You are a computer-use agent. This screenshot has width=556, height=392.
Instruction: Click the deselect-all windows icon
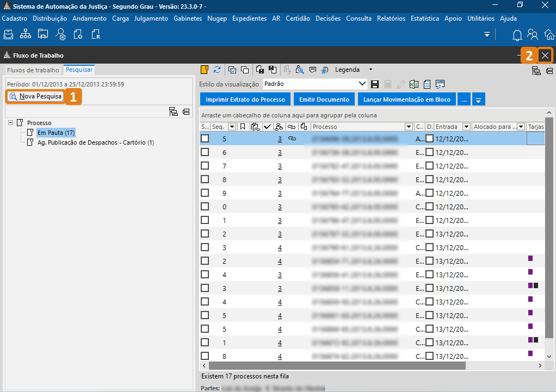point(245,70)
